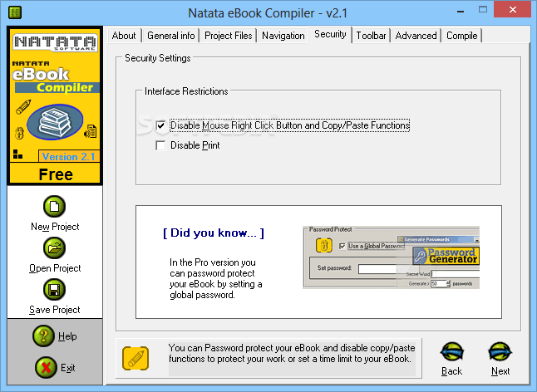Toggle Disable Mouse Right Click checkbox
This screenshot has height=392, width=537.
pyautogui.click(x=160, y=125)
